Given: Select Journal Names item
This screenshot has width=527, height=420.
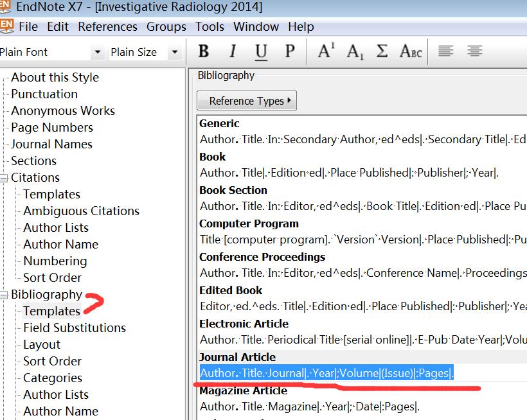Looking at the screenshot, I should click(x=52, y=144).
